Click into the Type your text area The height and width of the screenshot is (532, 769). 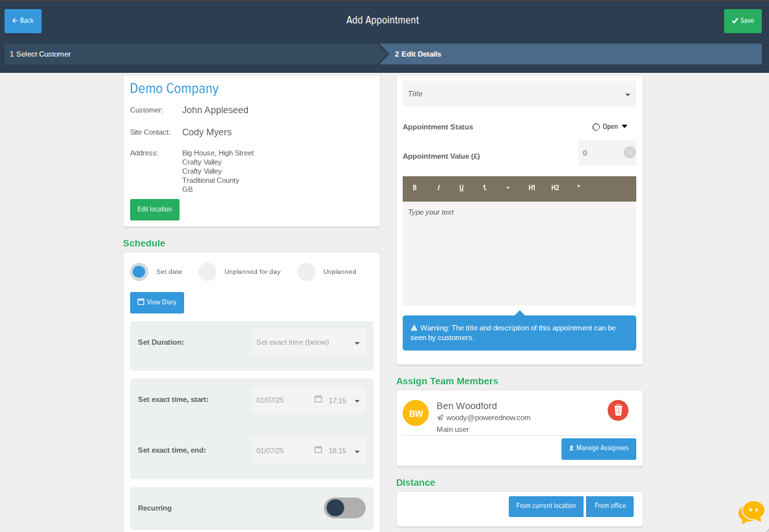pos(519,254)
